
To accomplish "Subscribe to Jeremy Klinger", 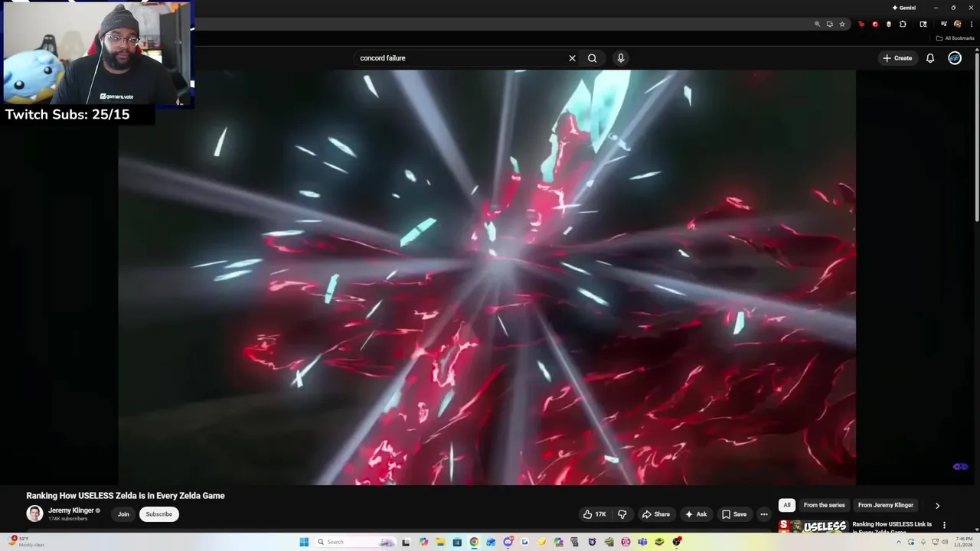I will (x=159, y=514).
